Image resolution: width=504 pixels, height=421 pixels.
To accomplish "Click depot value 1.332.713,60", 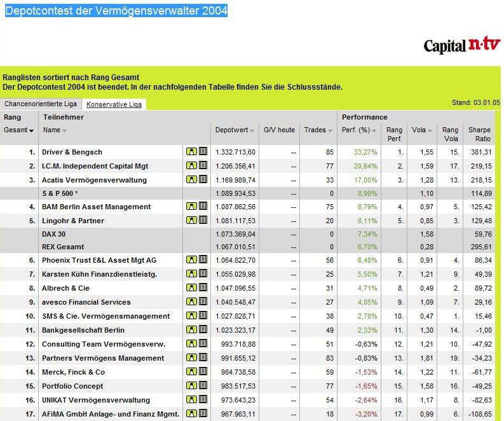I will click(235, 152).
